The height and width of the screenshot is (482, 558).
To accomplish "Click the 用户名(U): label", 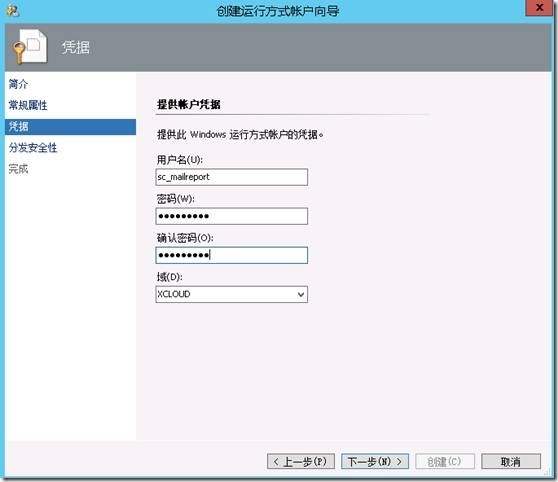I will [180, 160].
